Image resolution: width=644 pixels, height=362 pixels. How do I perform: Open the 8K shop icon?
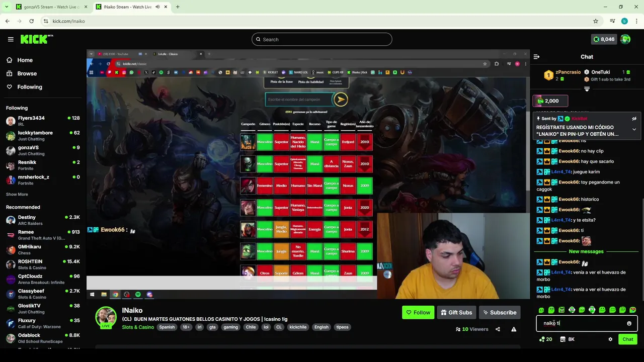pos(568,339)
